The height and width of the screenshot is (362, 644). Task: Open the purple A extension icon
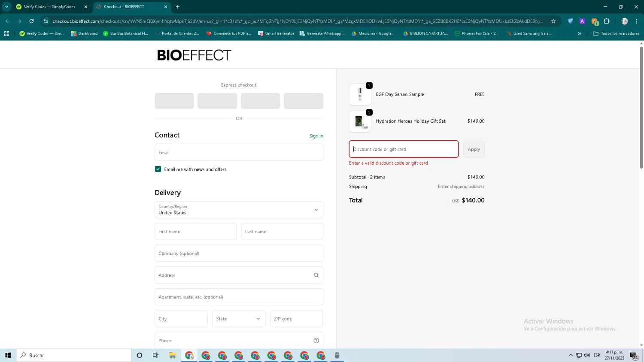582,21
